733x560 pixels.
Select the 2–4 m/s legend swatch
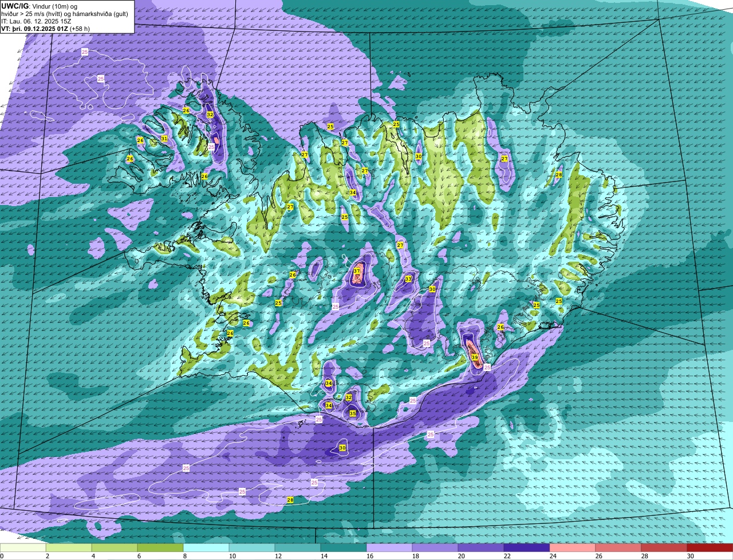tap(69, 547)
